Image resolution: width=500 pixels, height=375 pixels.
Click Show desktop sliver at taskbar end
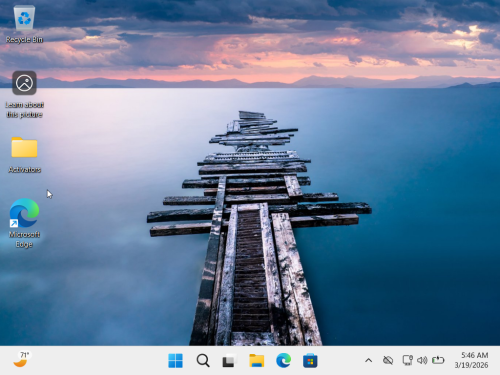[498, 360]
